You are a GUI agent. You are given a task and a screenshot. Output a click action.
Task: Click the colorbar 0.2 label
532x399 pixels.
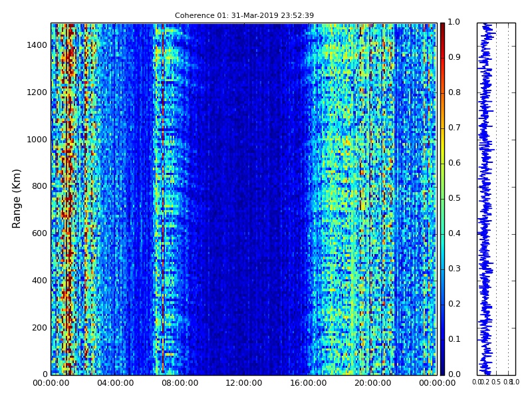[x=454, y=304]
